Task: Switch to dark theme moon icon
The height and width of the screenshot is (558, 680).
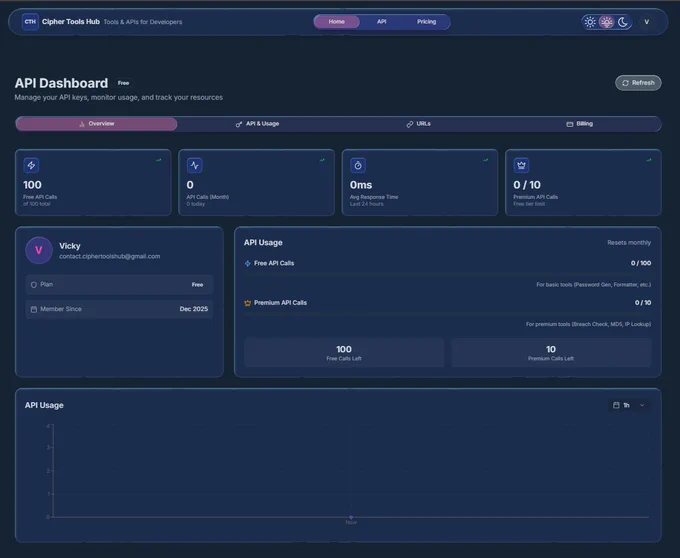Action: coord(623,22)
